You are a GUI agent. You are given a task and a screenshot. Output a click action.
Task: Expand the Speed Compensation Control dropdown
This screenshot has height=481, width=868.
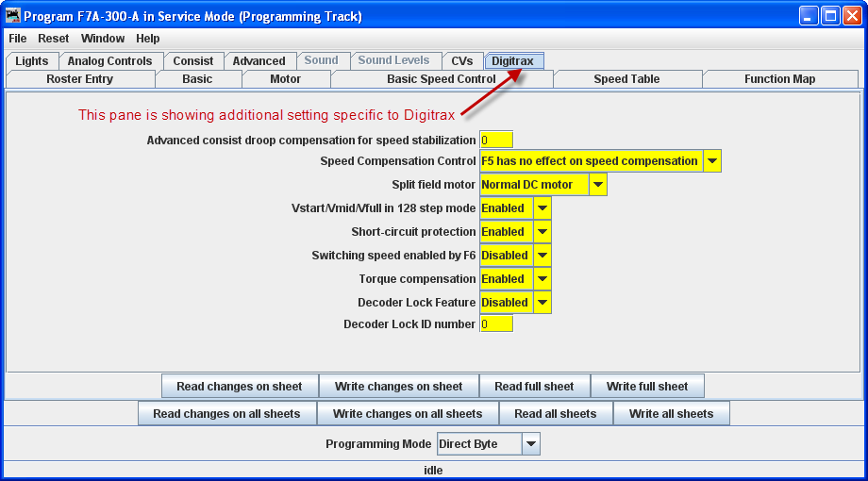coord(712,161)
